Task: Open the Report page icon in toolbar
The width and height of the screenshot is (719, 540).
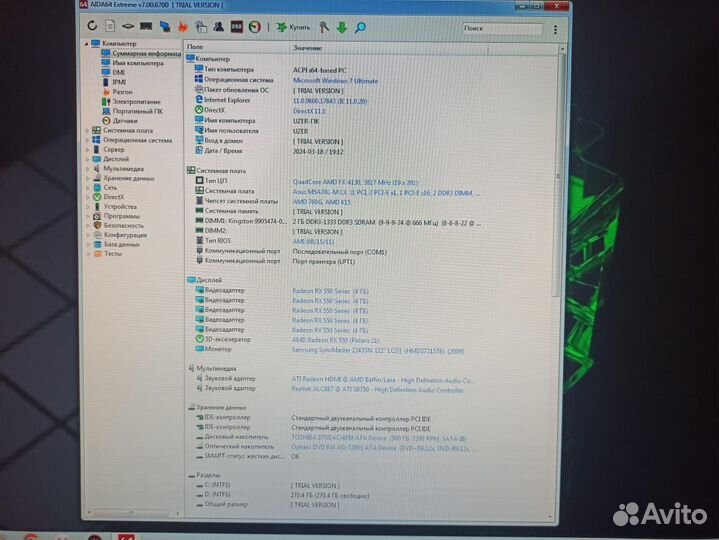Action: pyautogui.click(x=109, y=26)
